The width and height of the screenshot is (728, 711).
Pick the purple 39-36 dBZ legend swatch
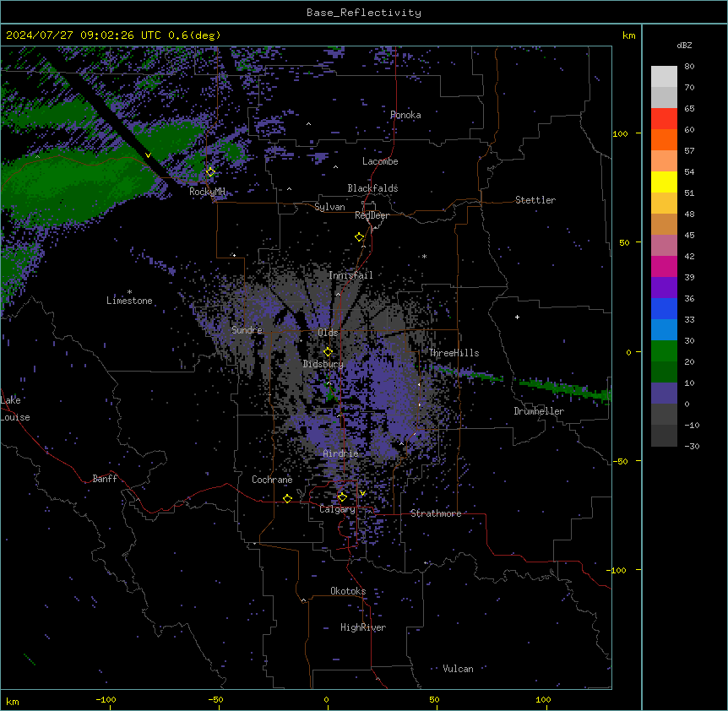[x=664, y=288]
